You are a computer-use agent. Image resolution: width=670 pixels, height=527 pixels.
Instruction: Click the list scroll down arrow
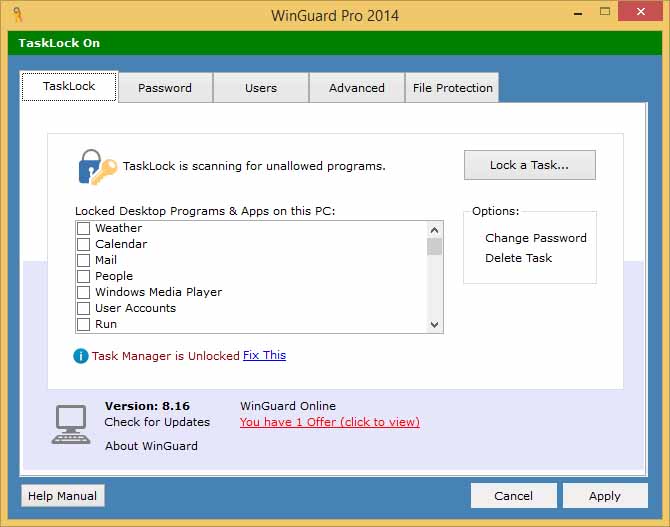(x=435, y=324)
